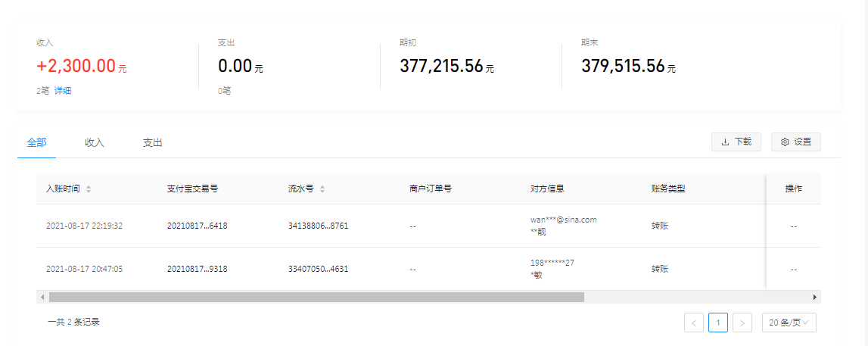Go to previous page arrow
The width and height of the screenshot is (868, 346).
point(693,323)
